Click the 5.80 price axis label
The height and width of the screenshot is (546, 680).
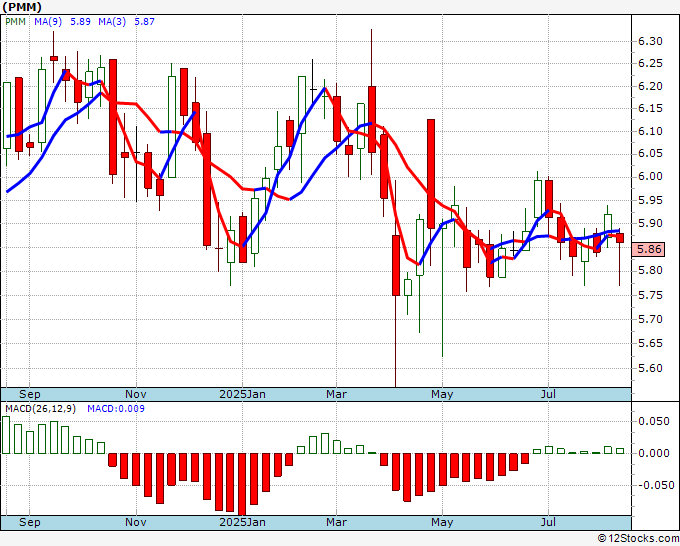click(x=650, y=271)
